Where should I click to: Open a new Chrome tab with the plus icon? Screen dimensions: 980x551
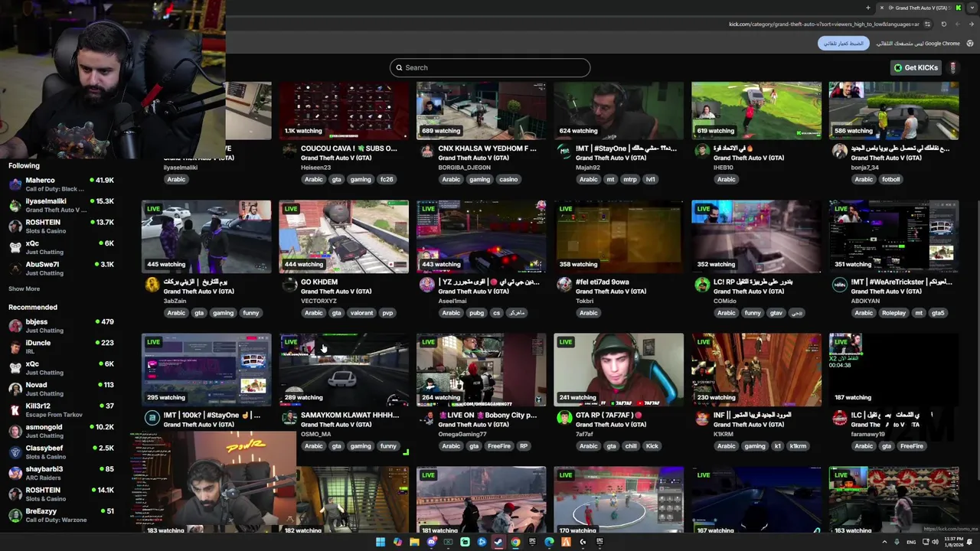point(867,8)
